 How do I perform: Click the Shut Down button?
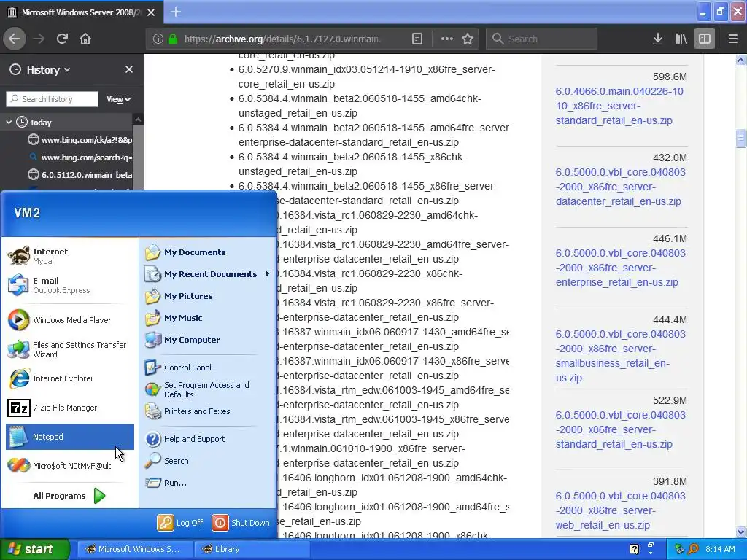[x=241, y=523]
